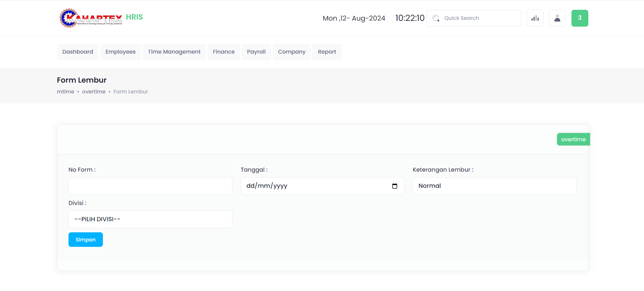This screenshot has width=644, height=291.
Task: Open the Company menu
Action: pos(291,52)
